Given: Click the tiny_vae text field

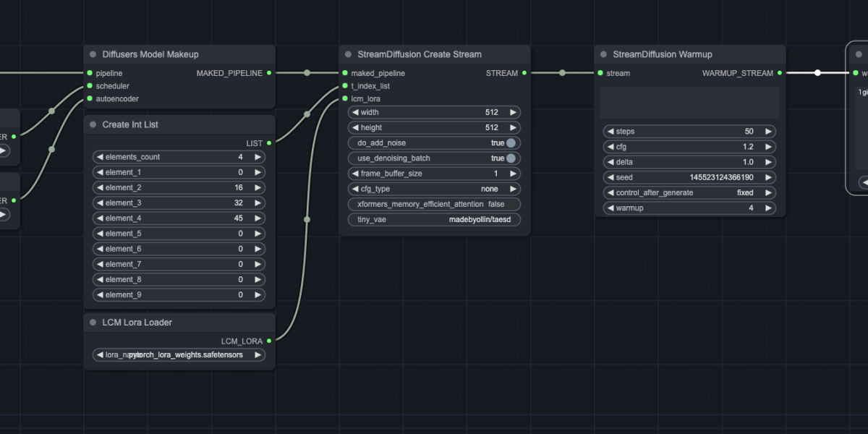Looking at the screenshot, I should pos(434,220).
